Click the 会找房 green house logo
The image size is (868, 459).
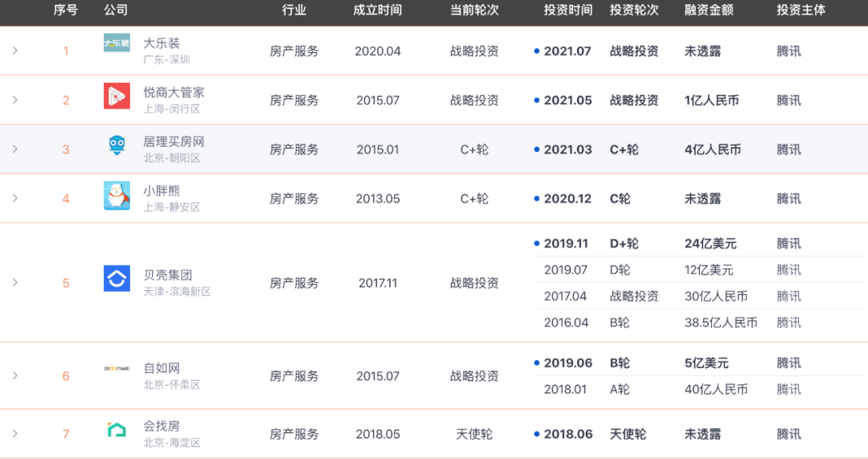pos(117,429)
